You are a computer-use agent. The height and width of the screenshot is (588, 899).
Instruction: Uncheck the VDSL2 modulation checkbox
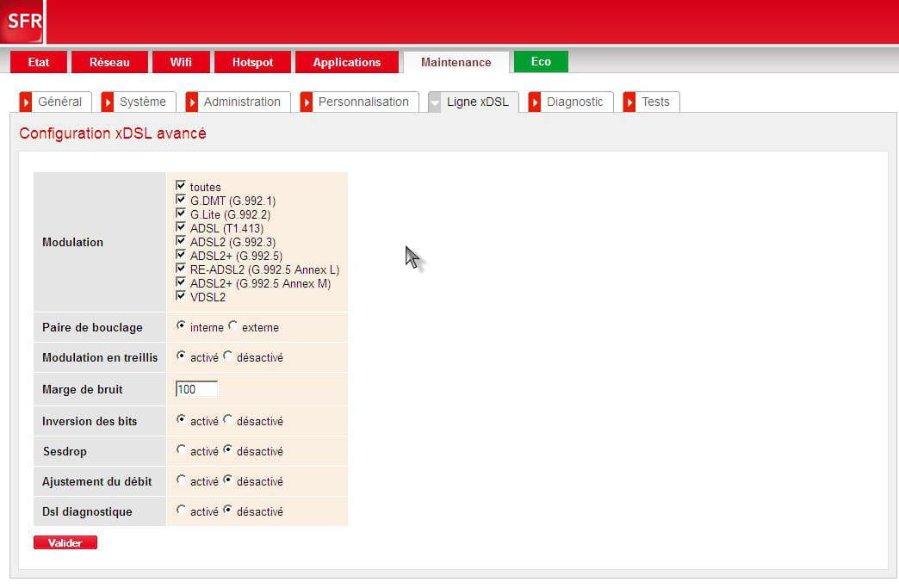pyautogui.click(x=181, y=295)
